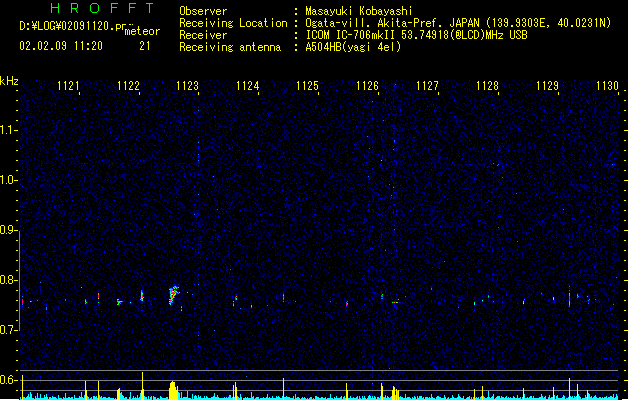Click the 0.9 frequency axis label

pos(8,230)
